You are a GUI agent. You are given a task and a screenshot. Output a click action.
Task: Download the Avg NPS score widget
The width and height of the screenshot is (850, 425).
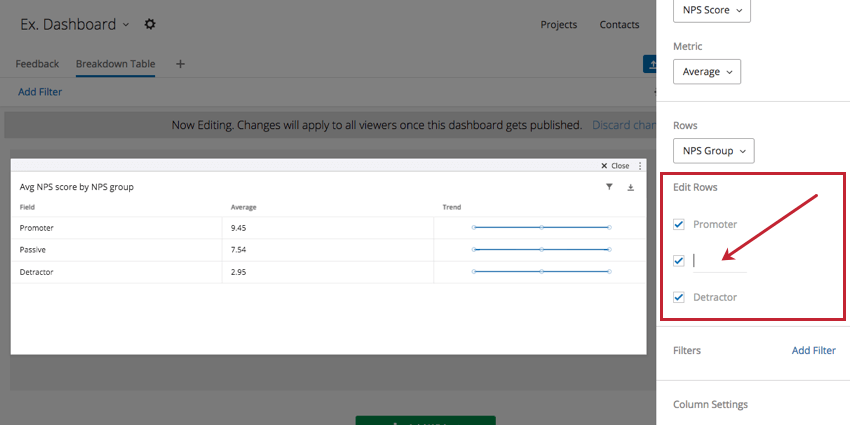630,188
